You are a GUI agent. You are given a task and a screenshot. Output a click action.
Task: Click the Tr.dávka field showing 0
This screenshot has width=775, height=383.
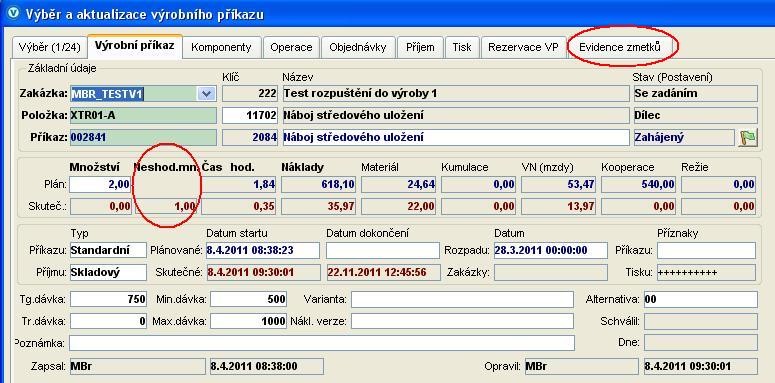pos(108,321)
